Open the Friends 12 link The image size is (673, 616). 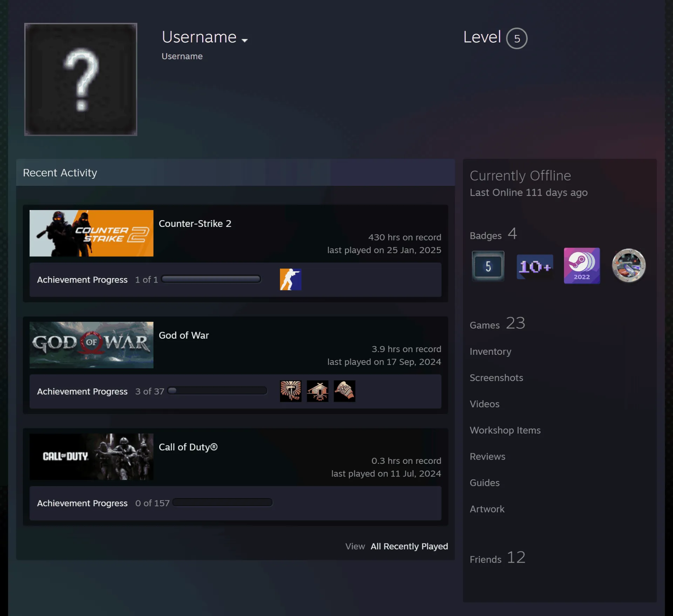pos(498,557)
